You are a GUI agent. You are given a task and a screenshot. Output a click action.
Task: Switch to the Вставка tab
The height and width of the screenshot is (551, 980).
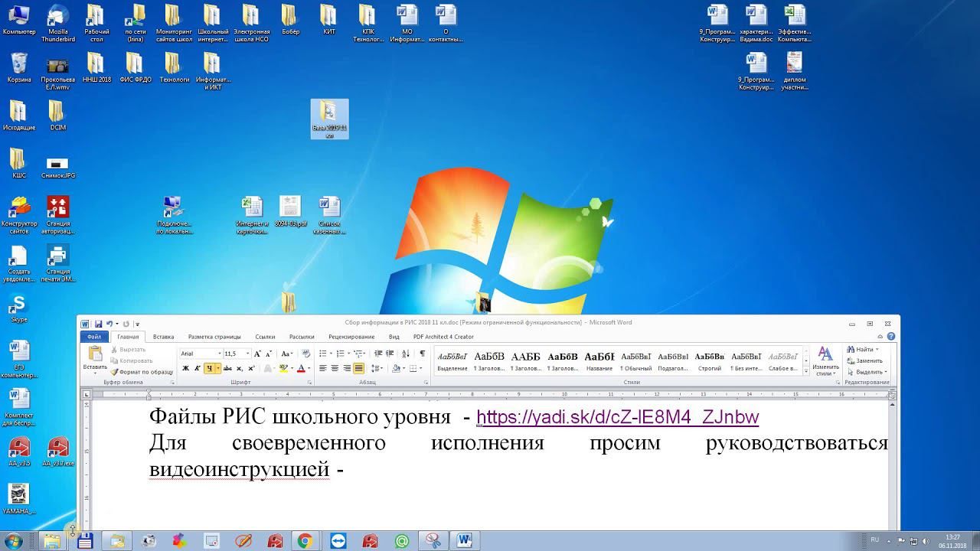[163, 337]
